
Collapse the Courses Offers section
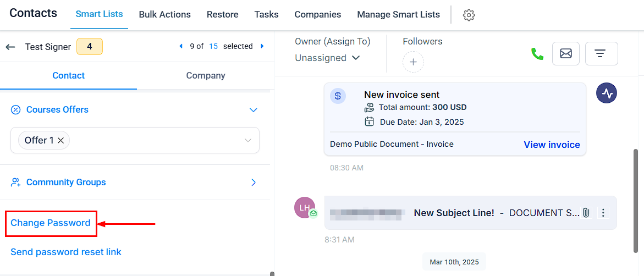tap(254, 110)
